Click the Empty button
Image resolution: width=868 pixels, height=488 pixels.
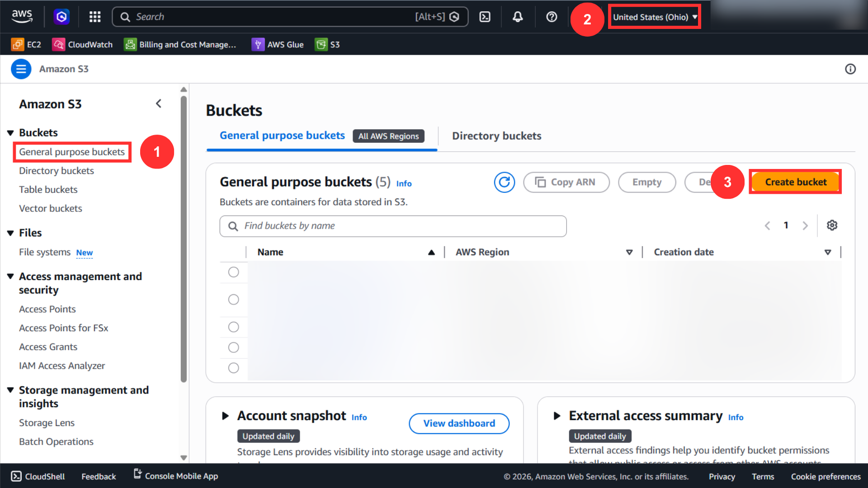coord(647,182)
